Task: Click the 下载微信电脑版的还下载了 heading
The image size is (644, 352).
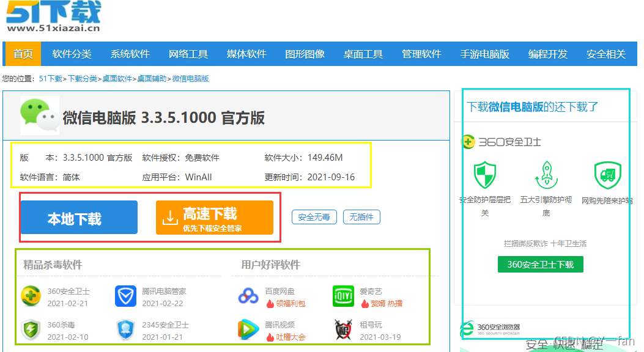Action: click(x=532, y=107)
